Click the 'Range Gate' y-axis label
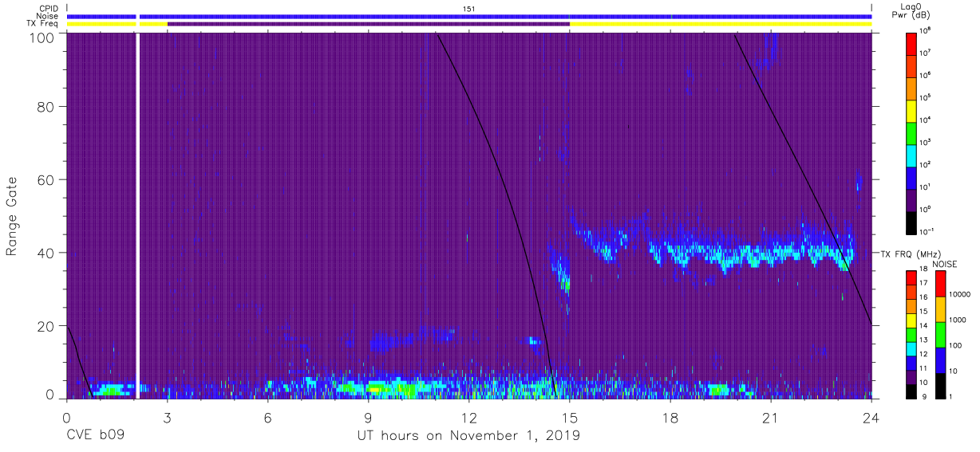The width and height of the screenshot is (980, 452). click(x=12, y=215)
